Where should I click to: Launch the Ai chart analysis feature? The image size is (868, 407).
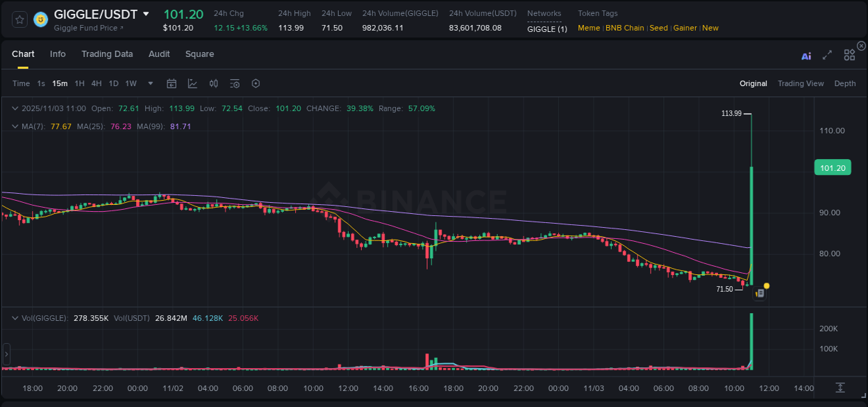pyautogui.click(x=806, y=56)
